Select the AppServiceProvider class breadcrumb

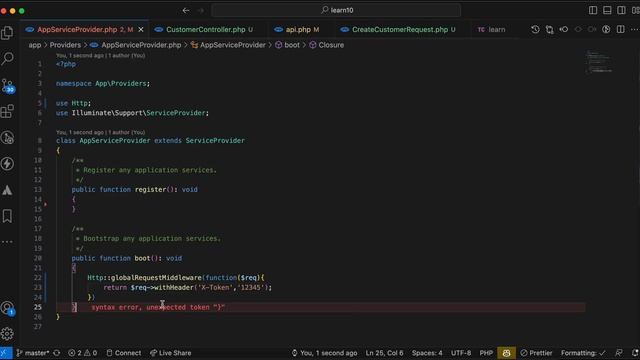coord(228,45)
